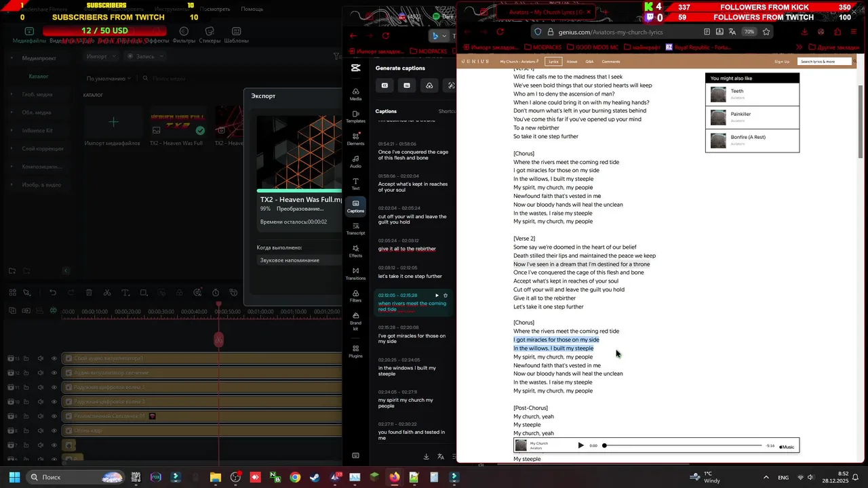Click the My Church player seek bar
The width and height of the screenshot is (868, 488).
pyautogui.click(x=683, y=445)
